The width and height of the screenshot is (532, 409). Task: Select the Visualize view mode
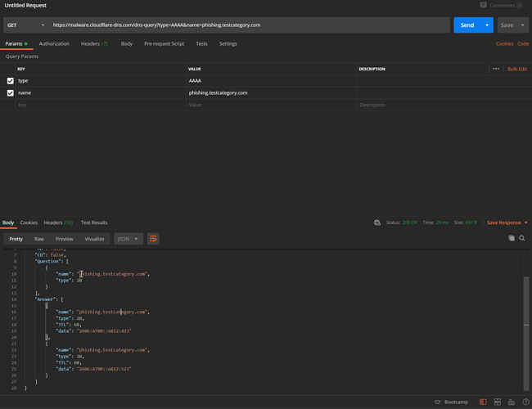pyautogui.click(x=94, y=239)
